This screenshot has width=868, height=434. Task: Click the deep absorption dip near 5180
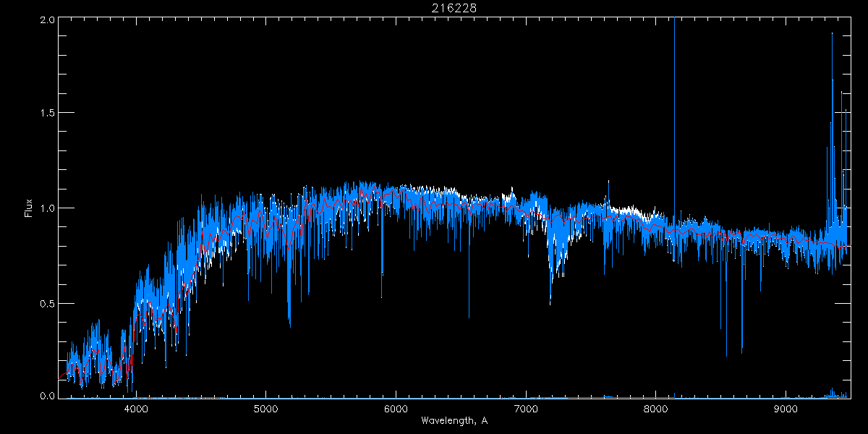(x=289, y=322)
